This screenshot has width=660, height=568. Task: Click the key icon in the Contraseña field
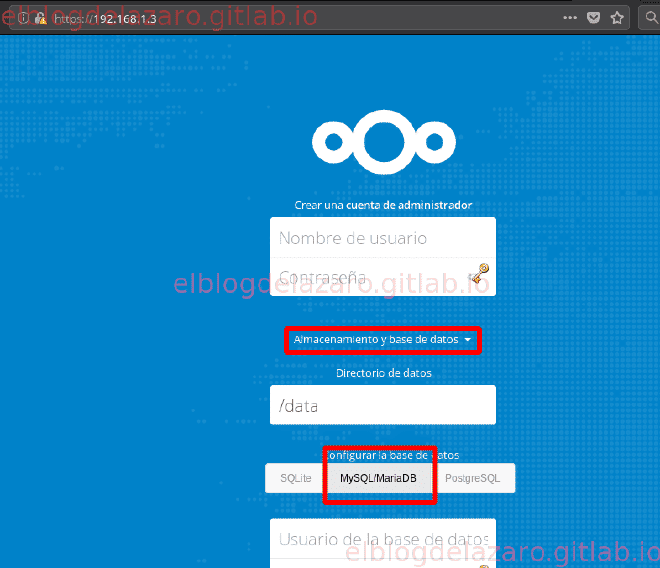click(x=479, y=273)
